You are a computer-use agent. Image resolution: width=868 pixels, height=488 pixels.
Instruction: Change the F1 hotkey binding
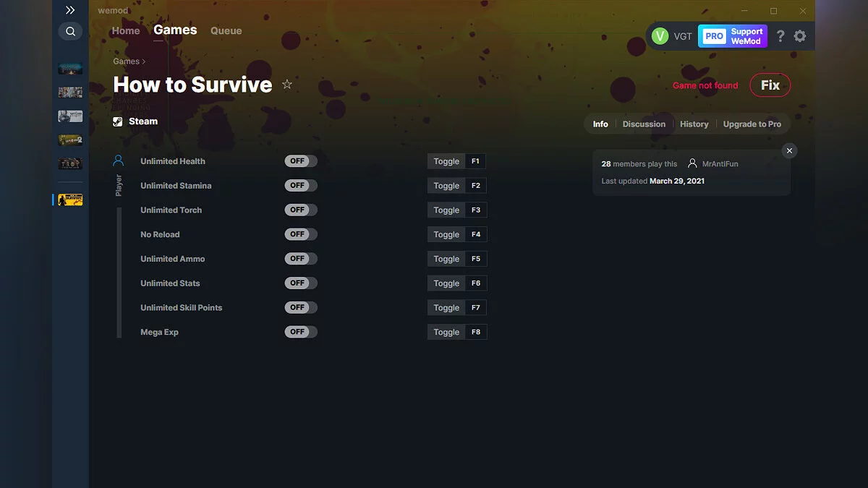(476, 161)
